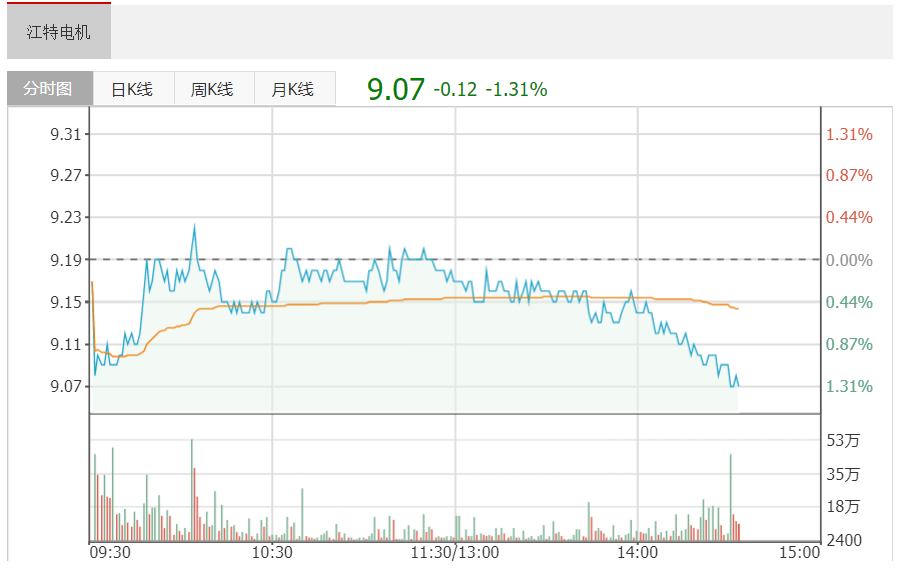Open the 周K线 tab
900x569 pixels.
[x=214, y=89]
